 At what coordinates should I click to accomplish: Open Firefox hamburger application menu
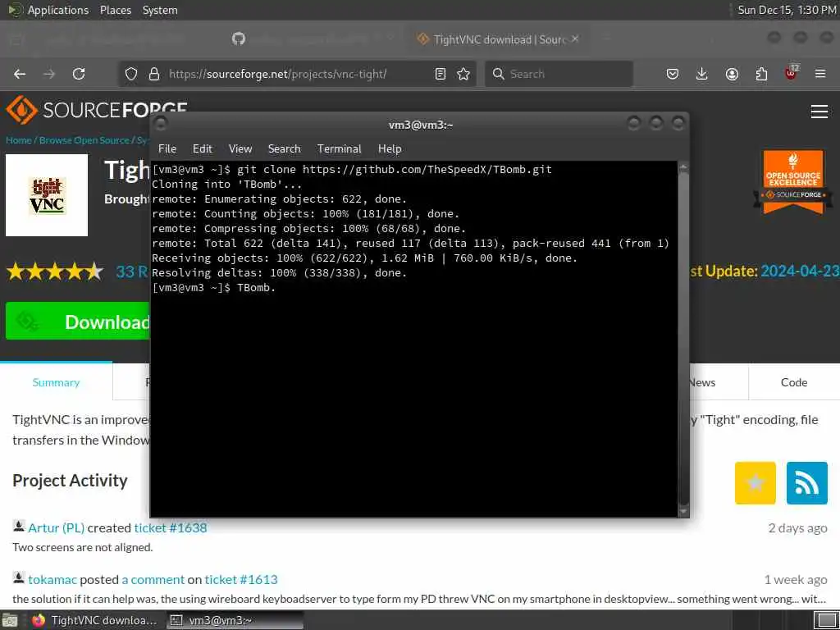(x=820, y=74)
